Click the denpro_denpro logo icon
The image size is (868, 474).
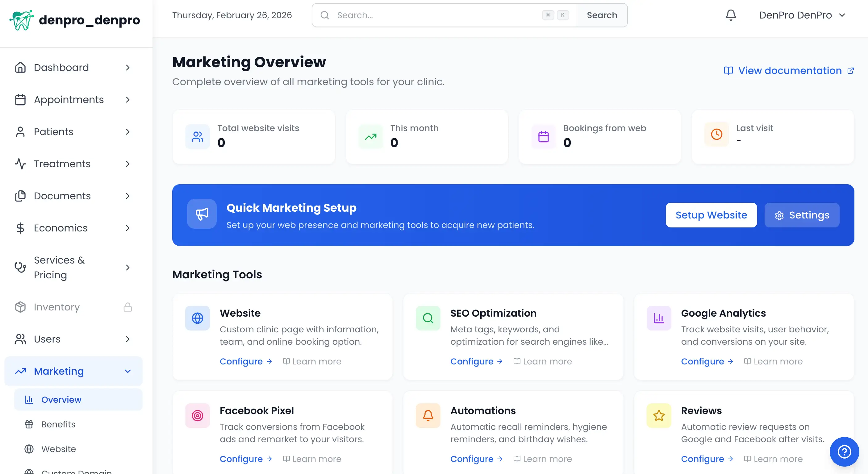(x=22, y=20)
